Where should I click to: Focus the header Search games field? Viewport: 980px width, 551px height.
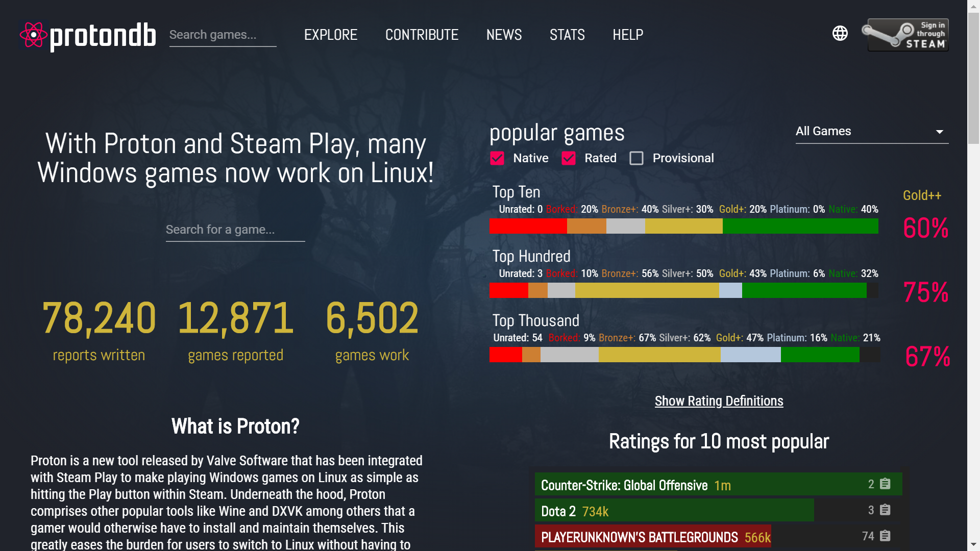[223, 35]
